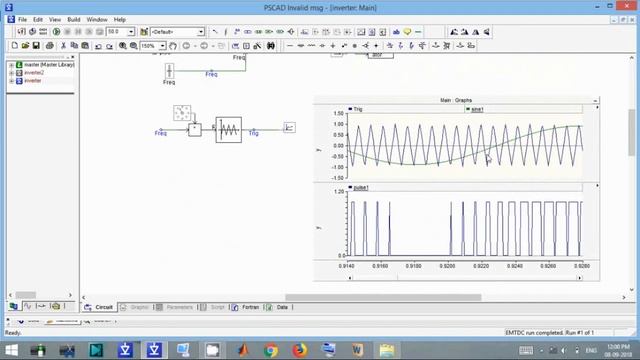Create a new project file

click(15, 46)
